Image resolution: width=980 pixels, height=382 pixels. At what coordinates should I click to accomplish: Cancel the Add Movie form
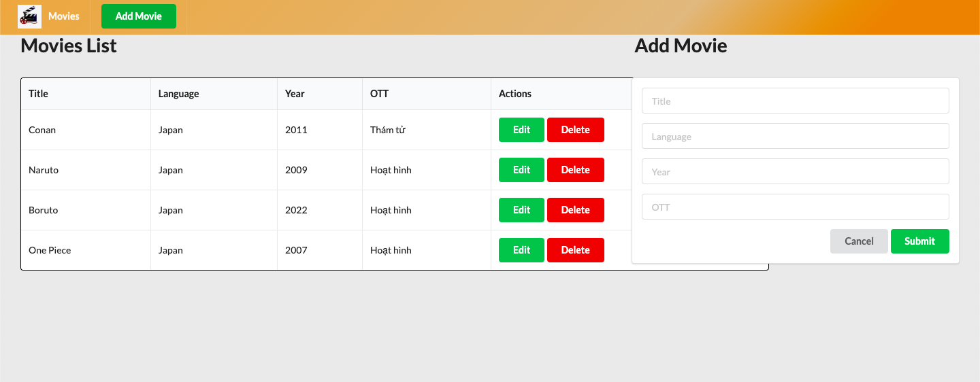859,241
